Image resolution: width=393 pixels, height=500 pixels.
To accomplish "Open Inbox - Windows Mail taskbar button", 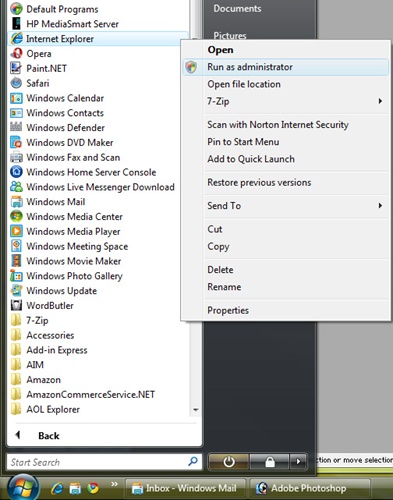I will coord(186,488).
